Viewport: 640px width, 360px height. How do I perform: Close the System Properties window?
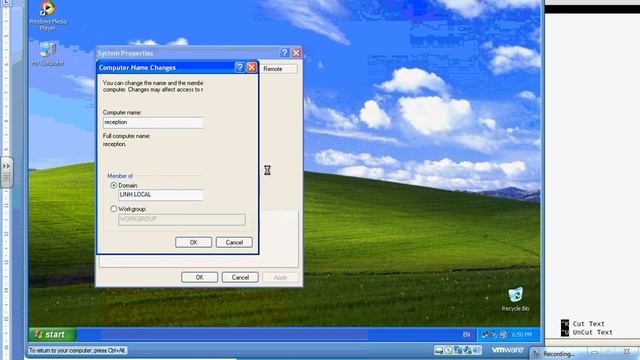coord(296,53)
